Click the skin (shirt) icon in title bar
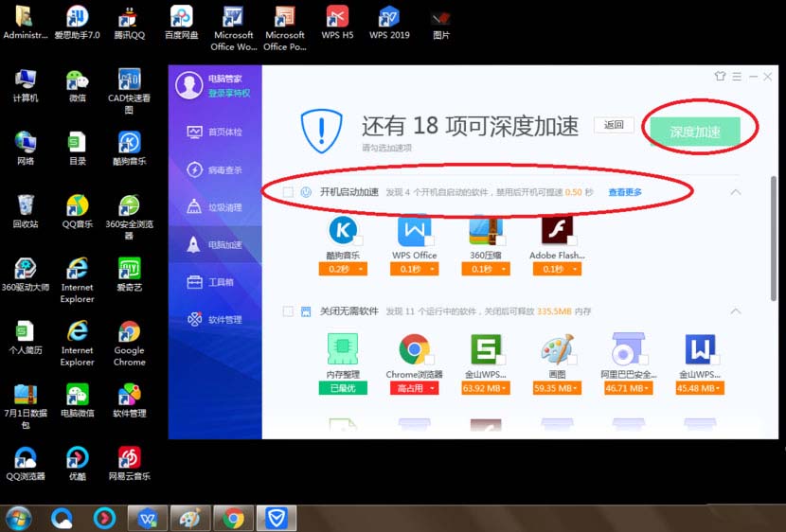The image size is (786, 532). (720, 77)
